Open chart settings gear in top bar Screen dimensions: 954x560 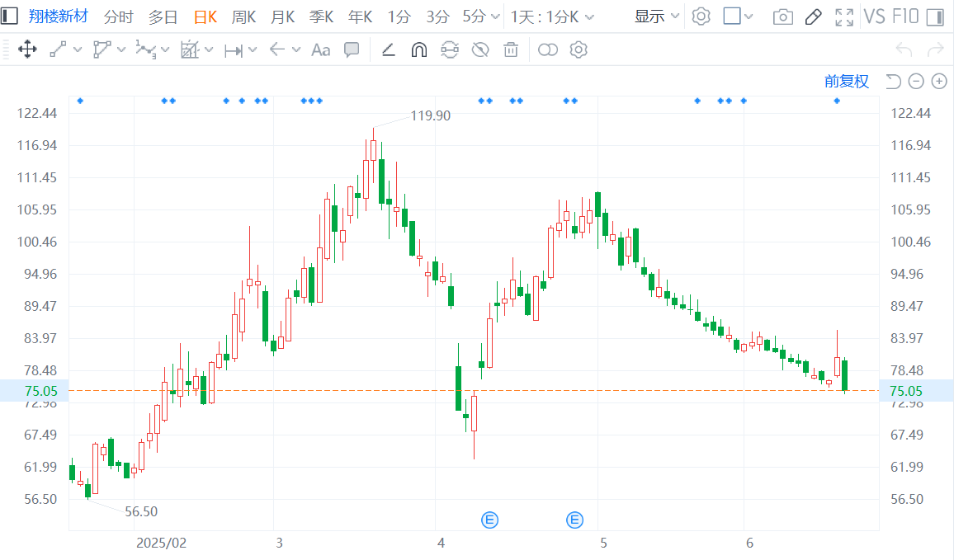coord(701,16)
